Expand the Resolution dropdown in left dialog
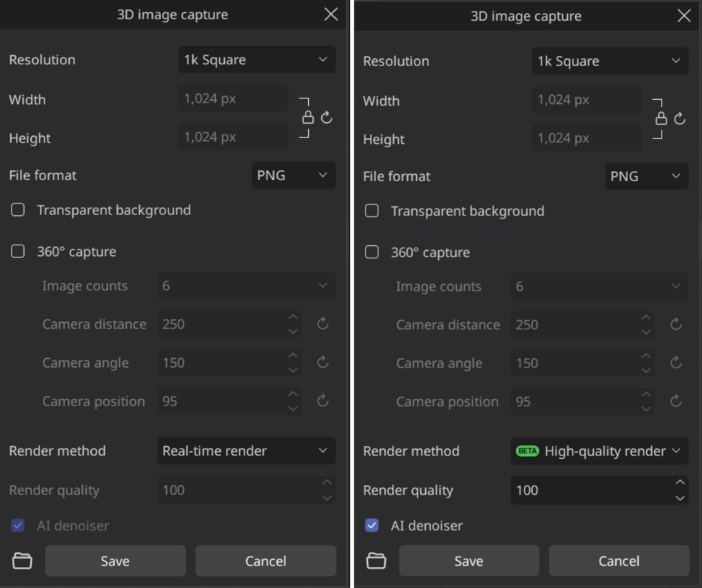 [x=257, y=60]
